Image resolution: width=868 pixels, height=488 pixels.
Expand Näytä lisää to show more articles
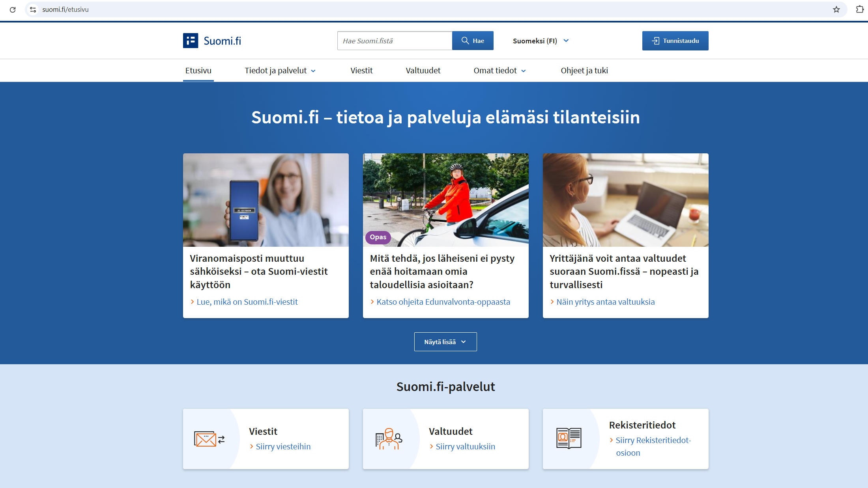[x=445, y=341]
